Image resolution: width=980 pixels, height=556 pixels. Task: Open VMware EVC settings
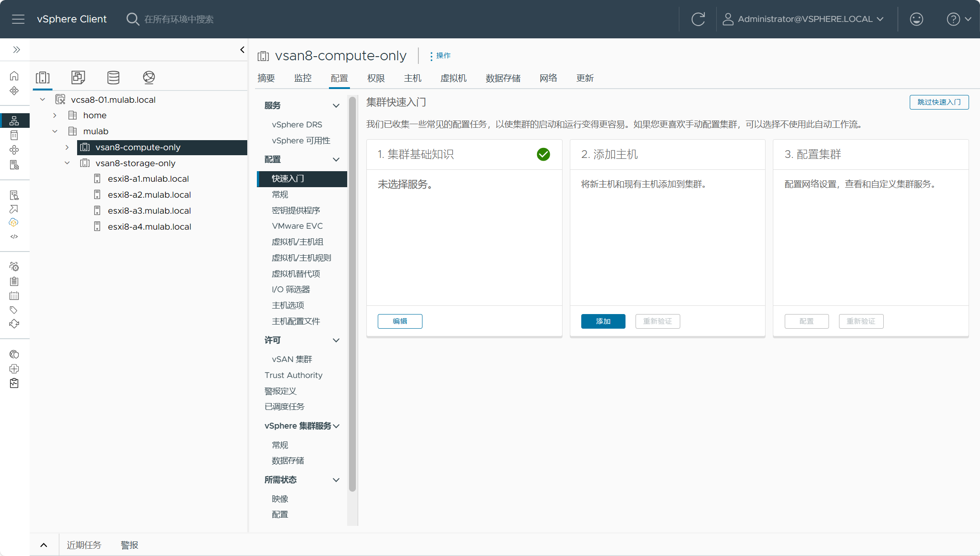(297, 226)
